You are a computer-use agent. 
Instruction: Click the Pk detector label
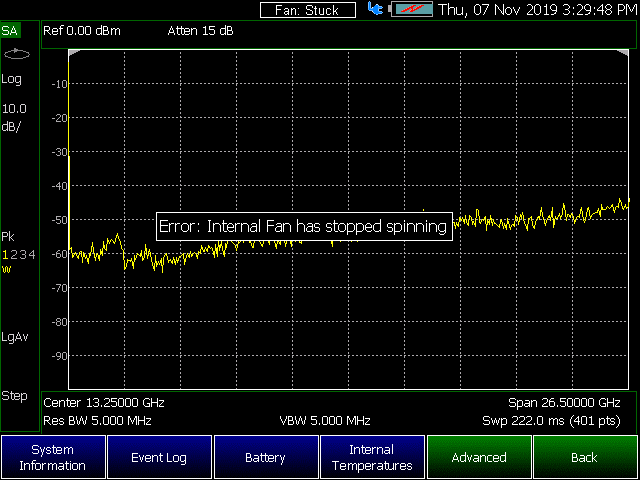pos(8,237)
